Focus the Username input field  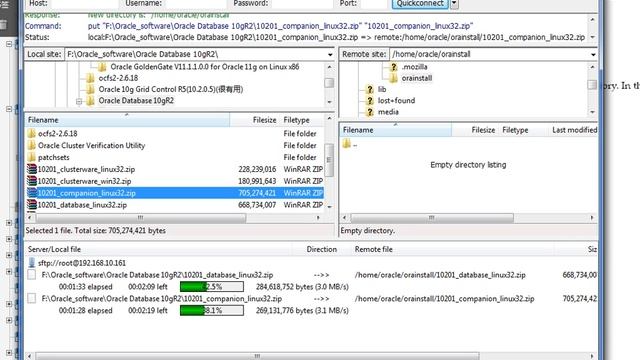click(x=195, y=3)
